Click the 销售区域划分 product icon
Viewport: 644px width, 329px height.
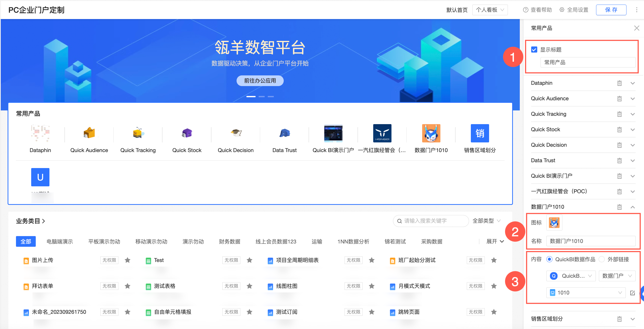point(480,133)
